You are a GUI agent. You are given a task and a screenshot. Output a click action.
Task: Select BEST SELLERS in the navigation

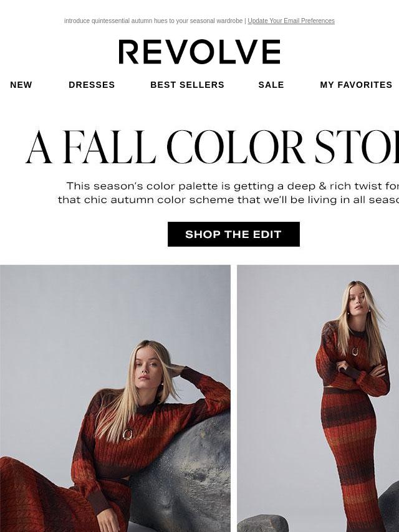tap(187, 85)
